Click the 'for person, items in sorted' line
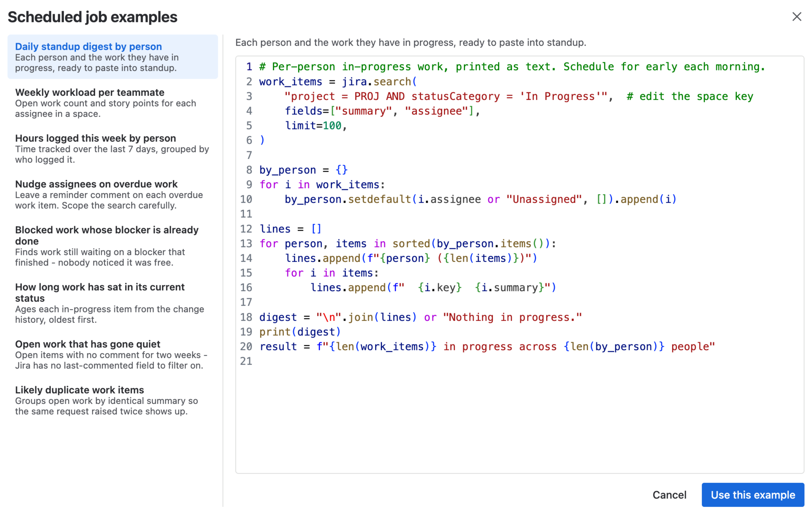812x514 pixels. [408, 243]
